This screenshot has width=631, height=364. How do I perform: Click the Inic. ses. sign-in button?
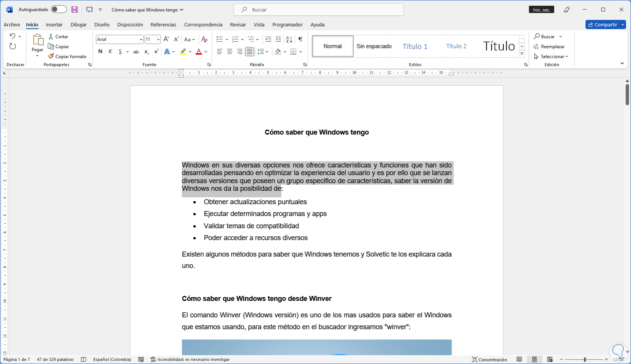point(542,10)
